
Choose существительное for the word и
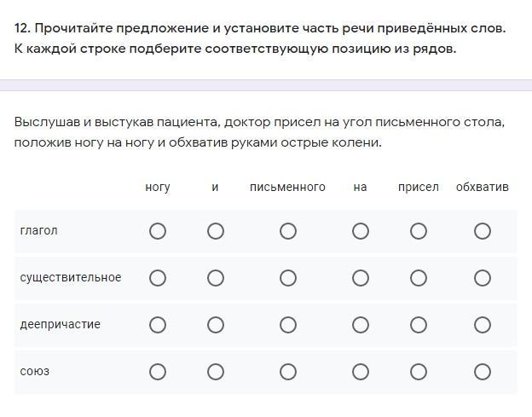point(216,278)
